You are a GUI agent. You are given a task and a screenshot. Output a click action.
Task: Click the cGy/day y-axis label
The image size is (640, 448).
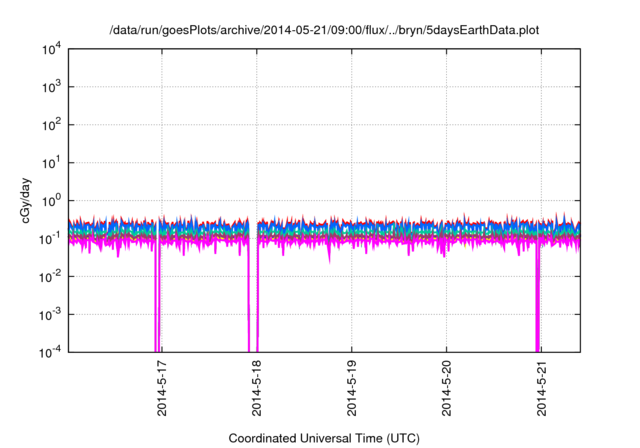[x=25, y=200]
